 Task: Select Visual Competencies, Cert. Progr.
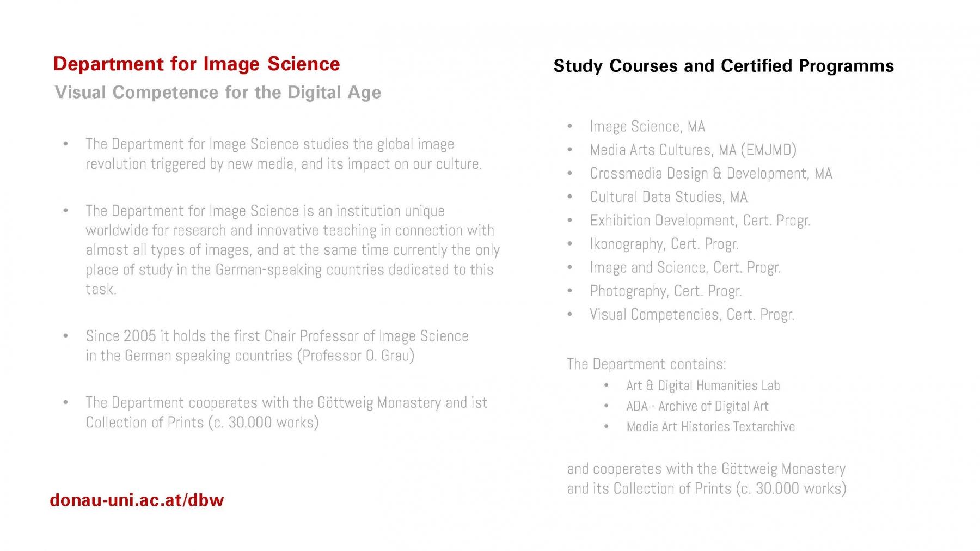coord(692,314)
